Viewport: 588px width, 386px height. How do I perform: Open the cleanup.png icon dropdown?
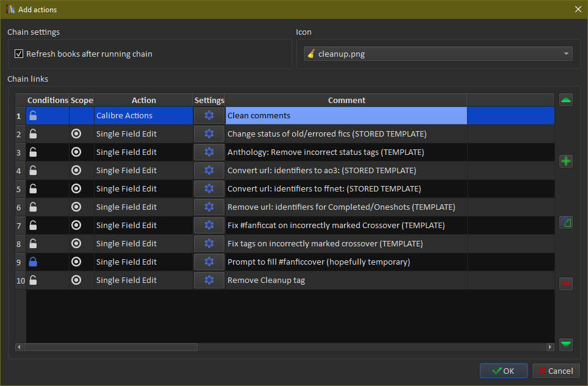coord(438,54)
